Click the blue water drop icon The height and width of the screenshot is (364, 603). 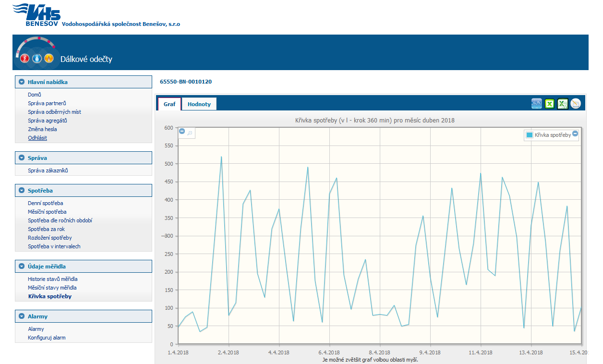[x=37, y=59]
